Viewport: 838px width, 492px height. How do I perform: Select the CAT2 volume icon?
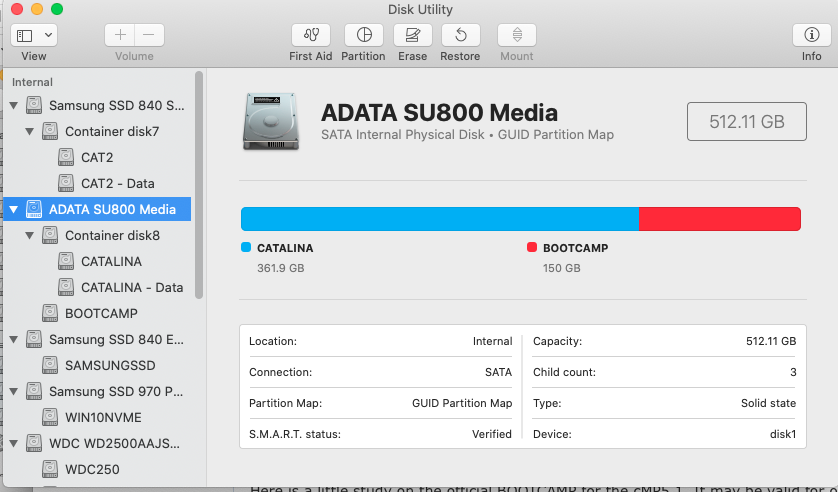pos(66,157)
